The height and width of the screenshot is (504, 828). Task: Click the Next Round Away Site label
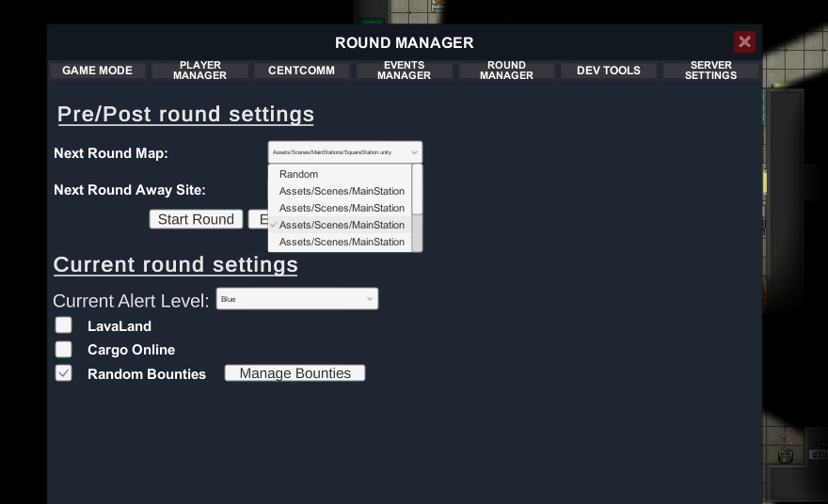(x=130, y=190)
